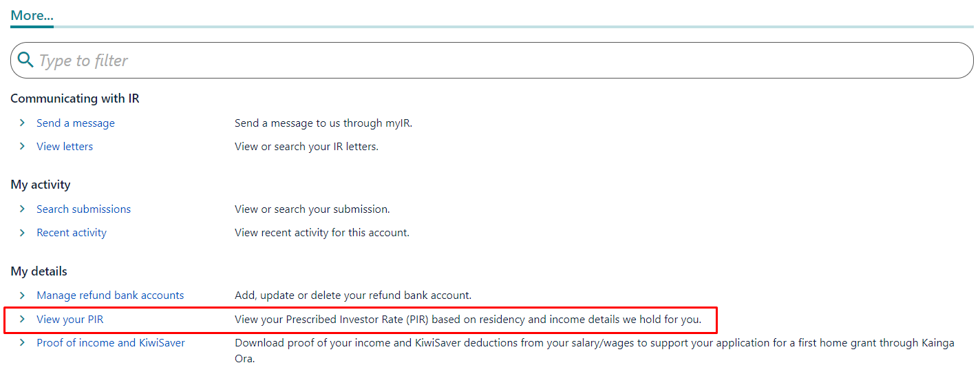
Task: Click the chevron beside Proof of income and KiwiSaver
Action: pos(22,342)
